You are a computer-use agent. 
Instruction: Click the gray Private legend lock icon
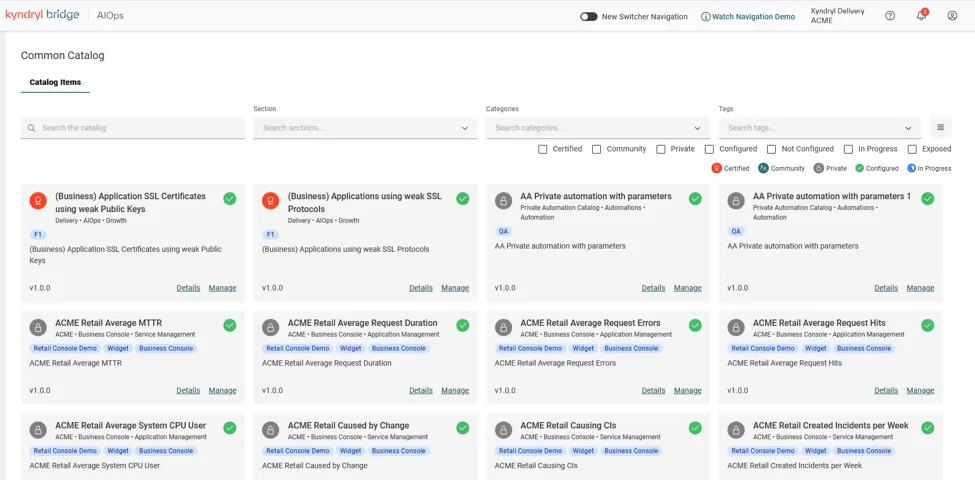click(x=819, y=168)
